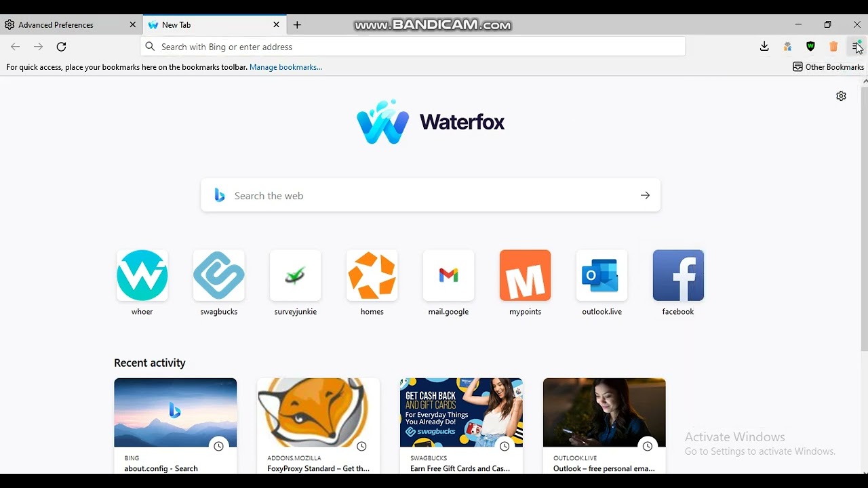Click the back navigation arrow

point(15,47)
